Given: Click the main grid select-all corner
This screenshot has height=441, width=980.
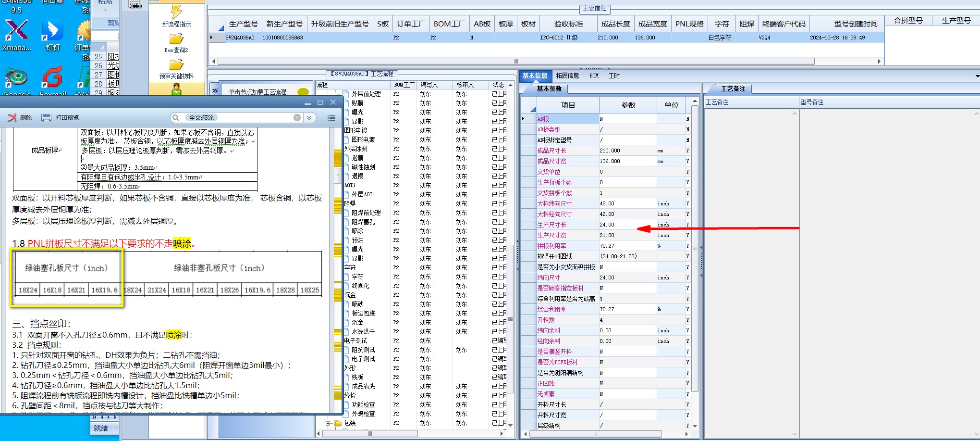Looking at the screenshot, I should coord(217,24).
